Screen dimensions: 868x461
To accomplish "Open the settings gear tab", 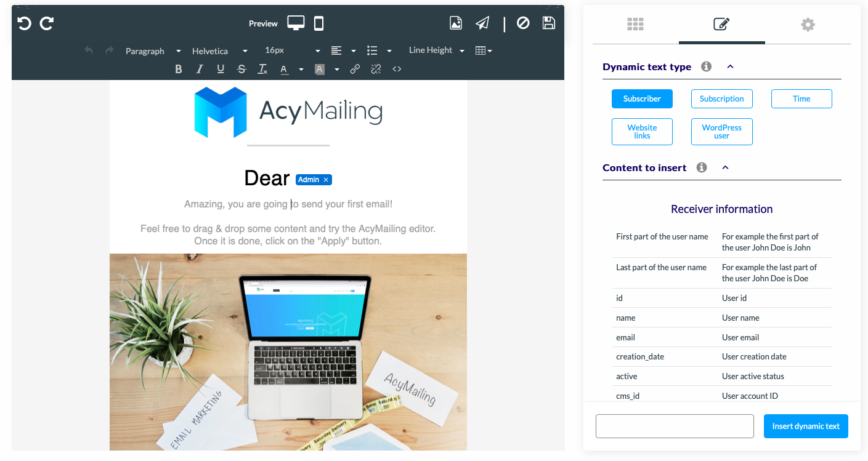I will click(x=808, y=25).
